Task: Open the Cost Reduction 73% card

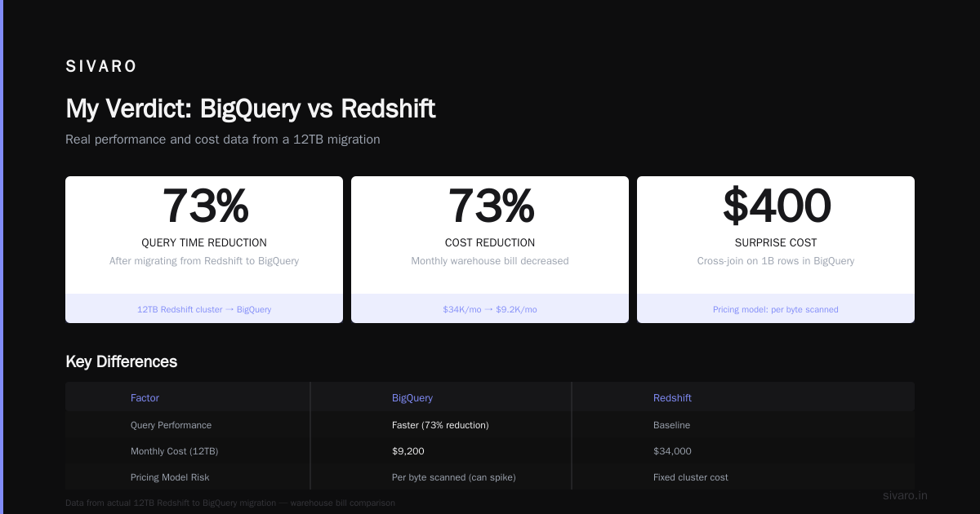Action: [x=490, y=250]
